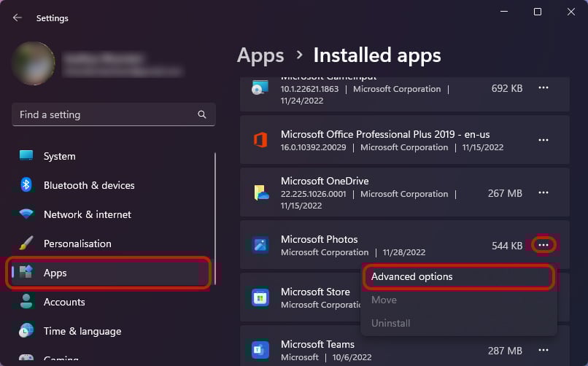Click the Microsoft OneDrive app name
588x366 pixels.
[325, 181]
